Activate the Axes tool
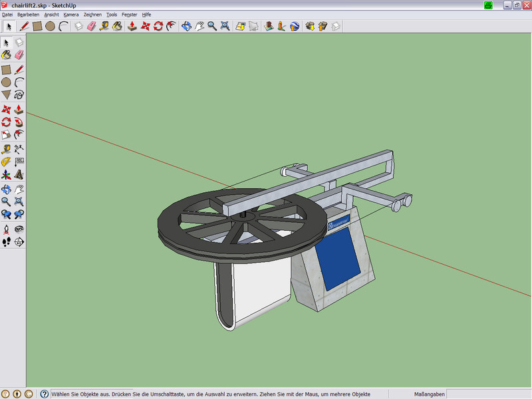The image size is (532, 399). (x=6, y=175)
